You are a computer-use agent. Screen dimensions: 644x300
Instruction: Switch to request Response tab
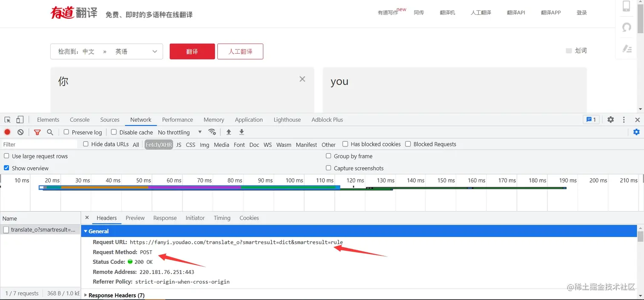point(165,218)
